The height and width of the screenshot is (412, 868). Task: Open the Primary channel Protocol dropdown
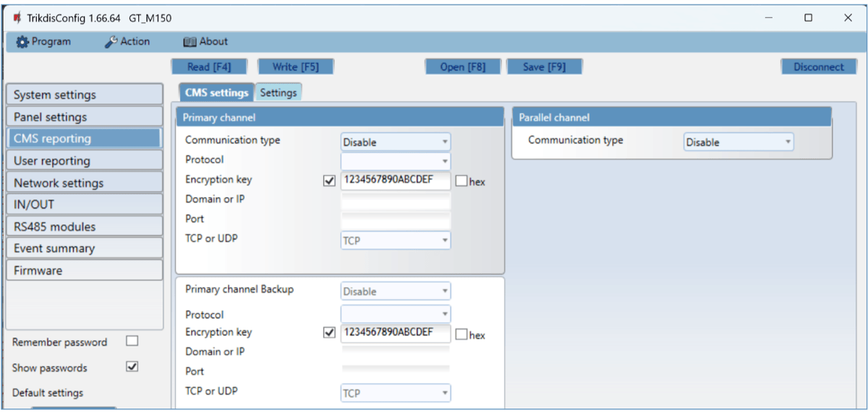click(x=395, y=160)
